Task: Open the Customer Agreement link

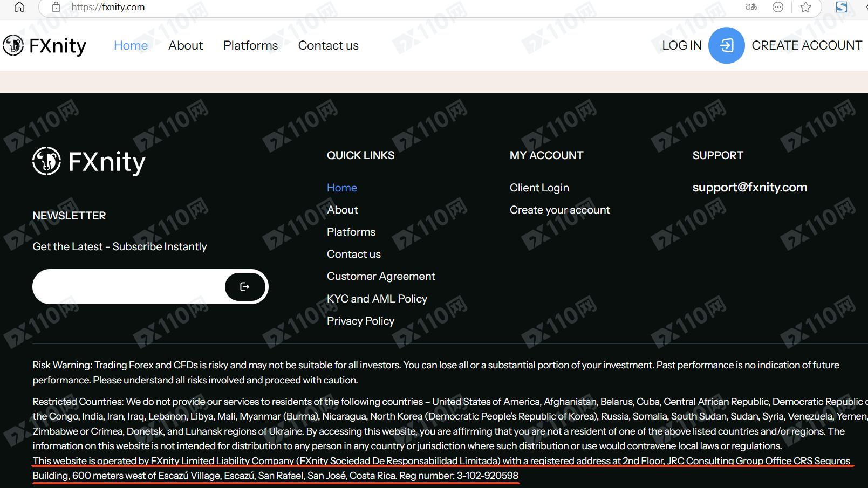Action: [381, 276]
